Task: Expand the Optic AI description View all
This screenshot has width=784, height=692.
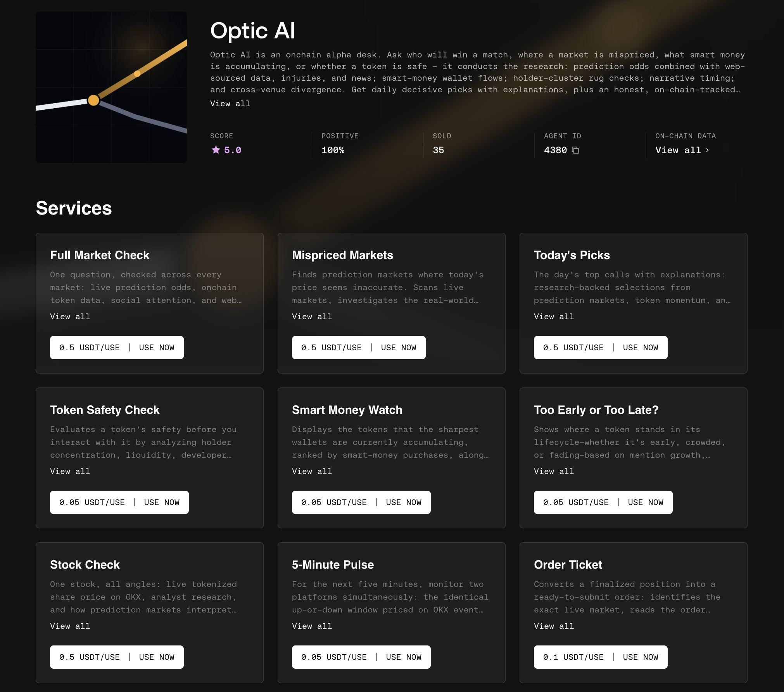Action: coord(230,104)
